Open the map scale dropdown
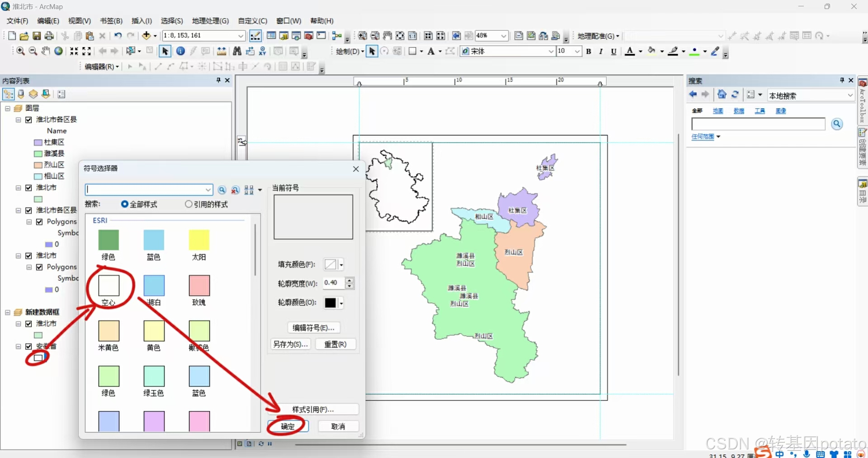Viewport: 868px width, 458px height. 241,36
